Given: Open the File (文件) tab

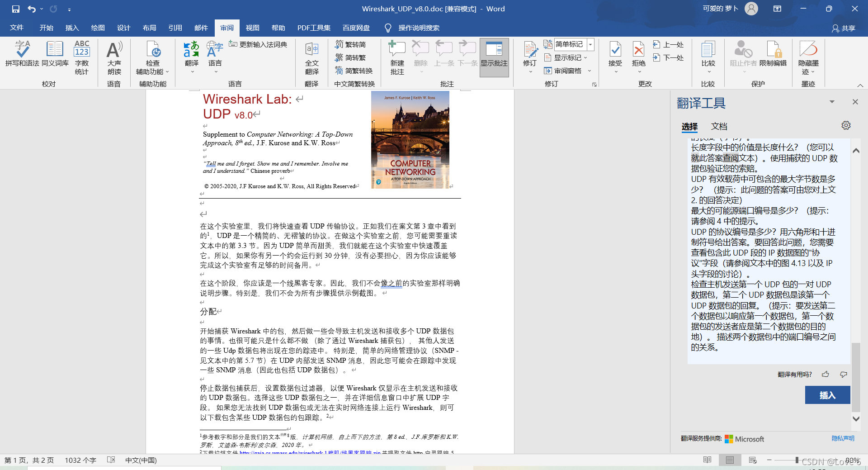Looking at the screenshot, I should coord(17,28).
